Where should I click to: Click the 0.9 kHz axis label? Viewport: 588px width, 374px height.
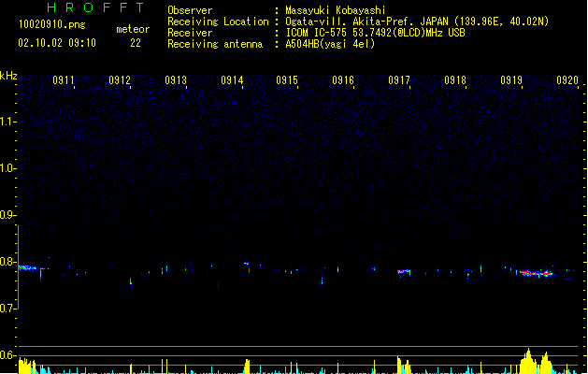[x=7, y=215]
